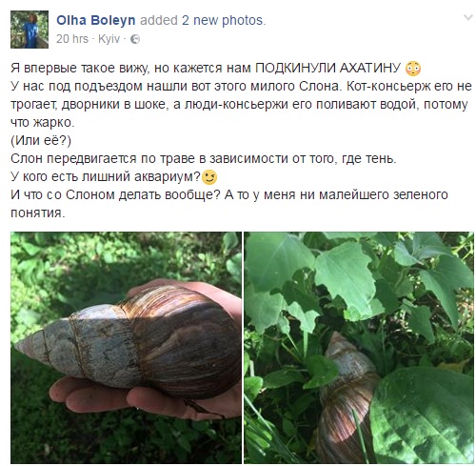Click the sentence starting 'Слон передвигается по траве'
476x466 pixels.
pos(204,158)
